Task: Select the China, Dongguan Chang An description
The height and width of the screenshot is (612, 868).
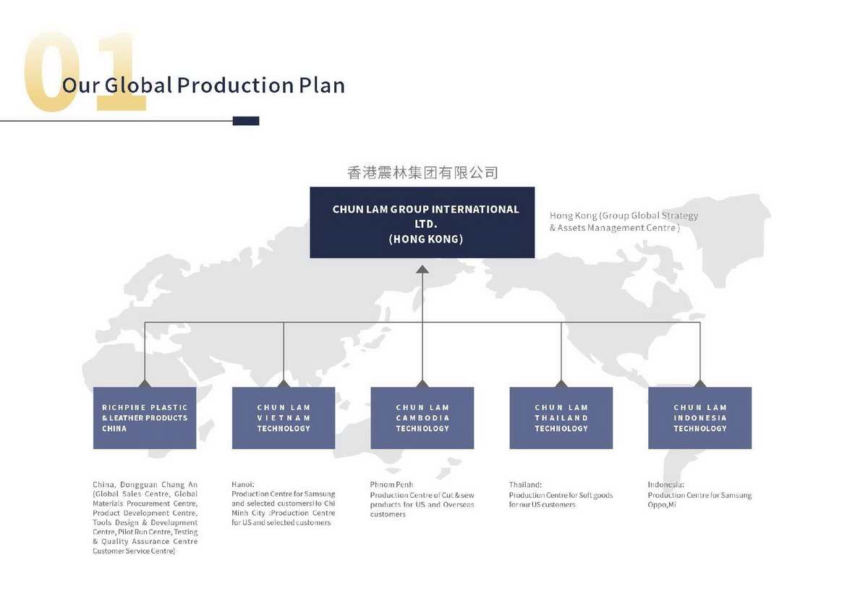Action: (145, 518)
